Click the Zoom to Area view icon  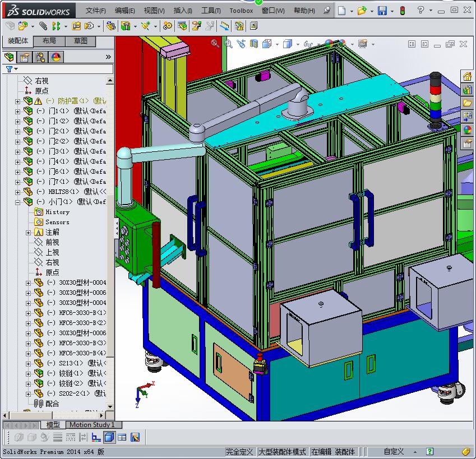(x=228, y=44)
